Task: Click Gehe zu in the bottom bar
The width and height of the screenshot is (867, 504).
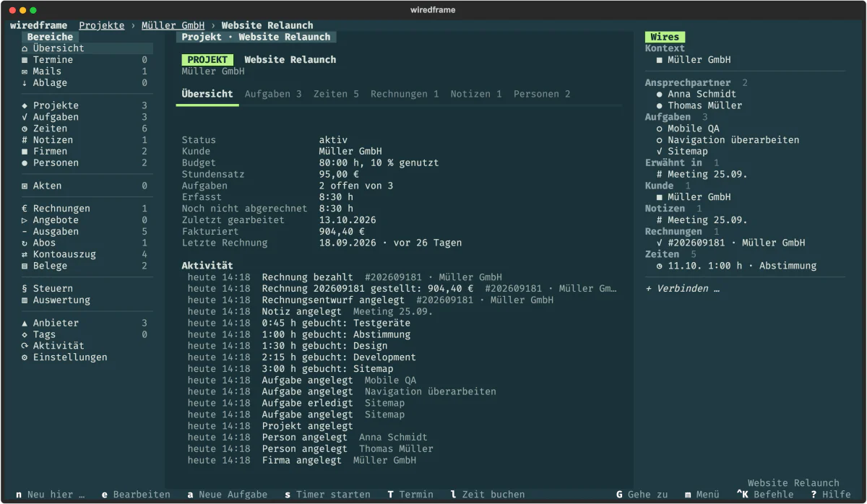Action: (x=642, y=495)
